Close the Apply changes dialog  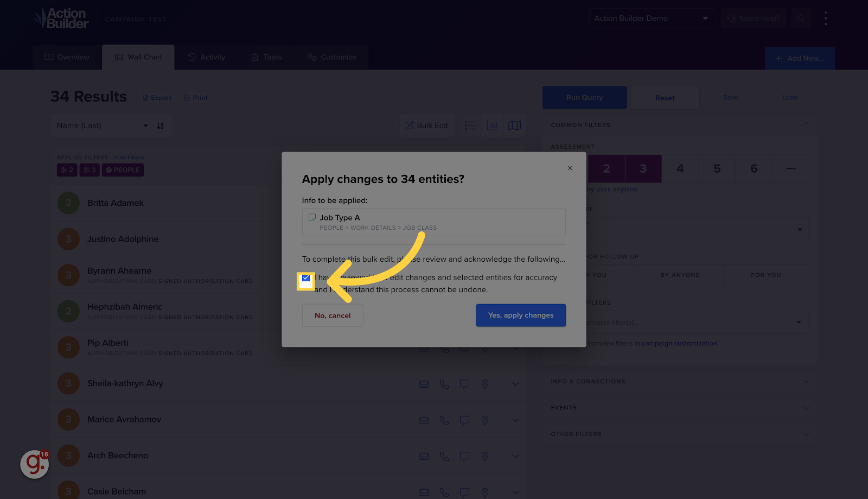point(570,168)
